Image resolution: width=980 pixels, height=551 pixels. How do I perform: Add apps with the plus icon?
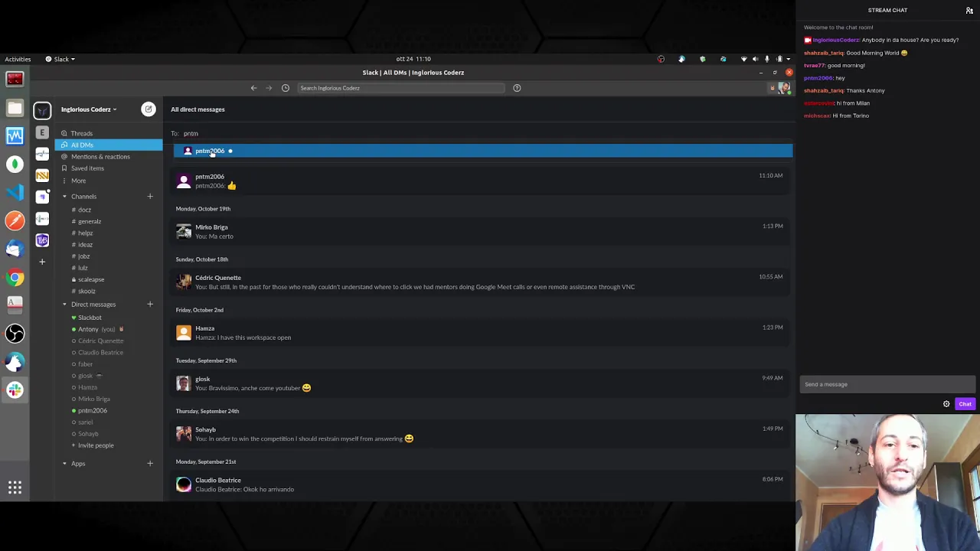150,464
